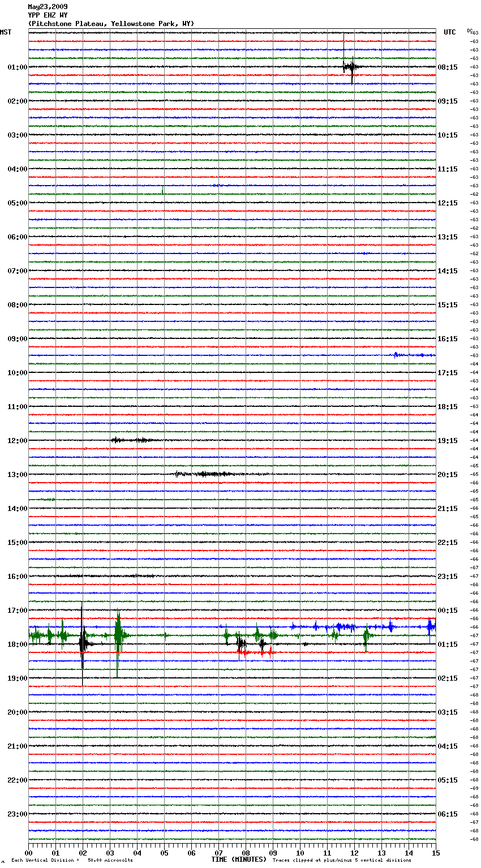This screenshot has width=481, height=868.
Task: Select the 02:00 MST time label
Action: click(x=18, y=101)
